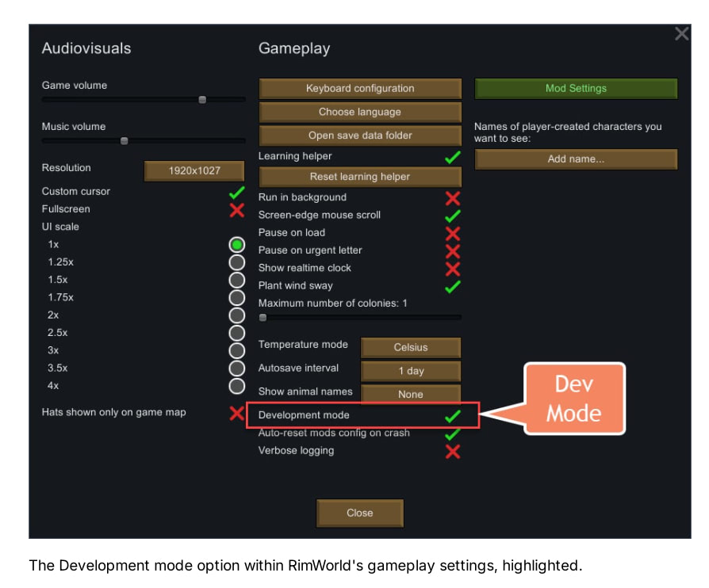Viewport: 709px width, 588px height.
Task: Click the Music volume label
Action: (74, 127)
